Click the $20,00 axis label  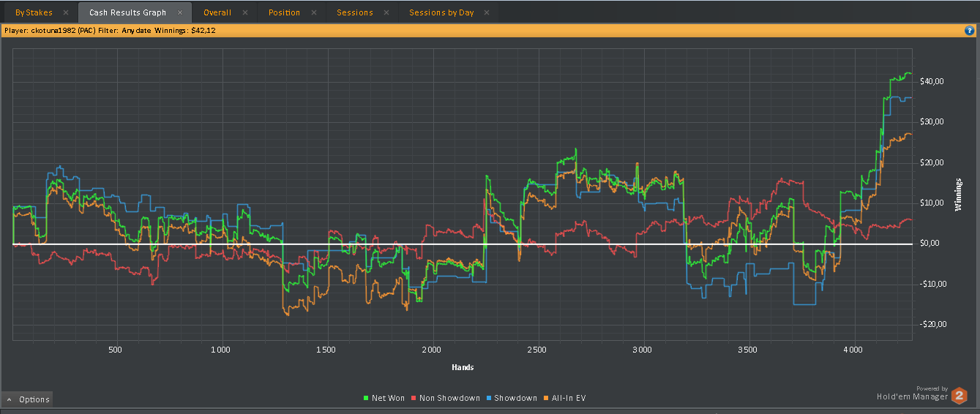[932, 162]
